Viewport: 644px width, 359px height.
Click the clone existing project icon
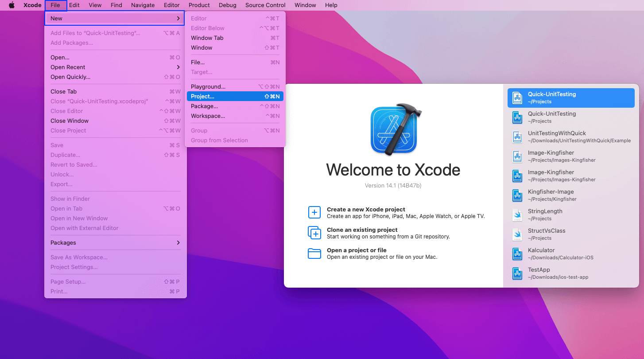[314, 233]
